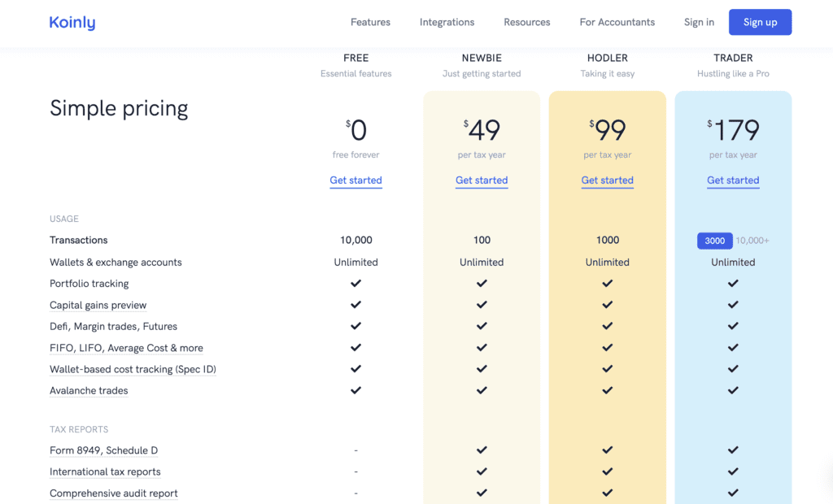Click the International tax reports label

click(105, 471)
